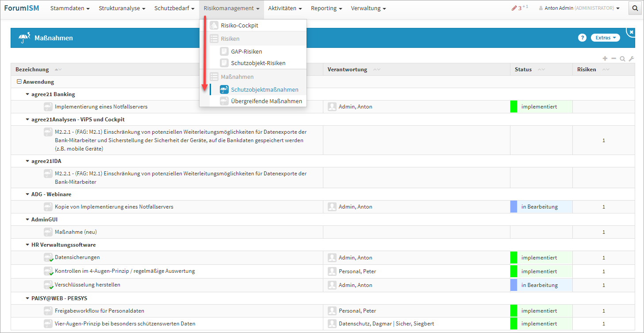Sort by the Status column header
Screen dimensions: 644x333
click(x=523, y=70)
